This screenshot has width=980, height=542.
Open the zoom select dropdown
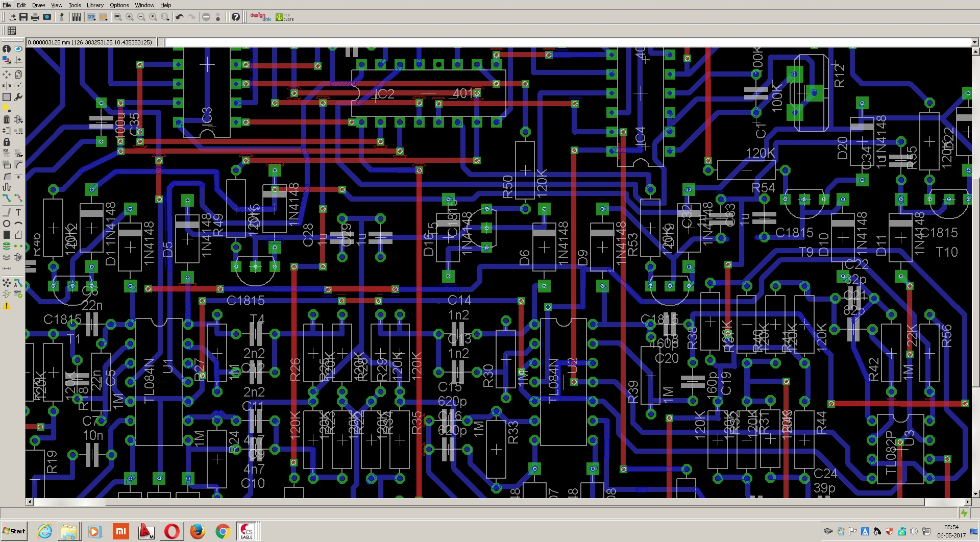click(165, 17)
